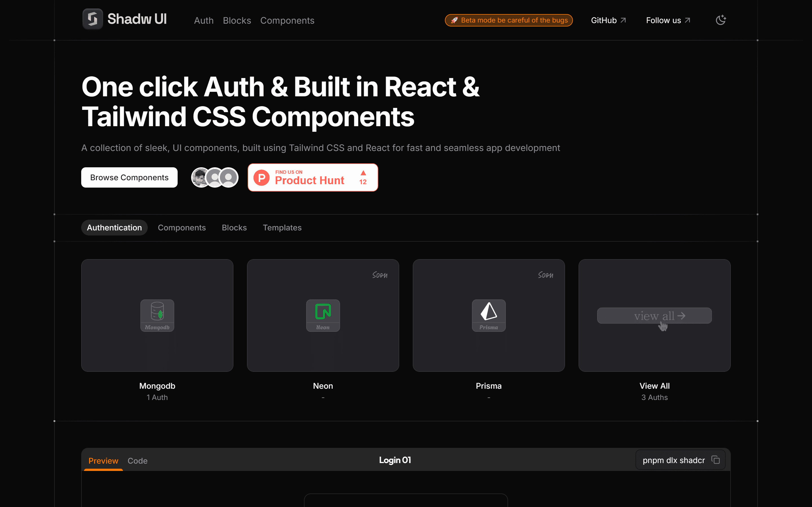Click the Mongodb database icon
The image size is (812, 507).
157,315
